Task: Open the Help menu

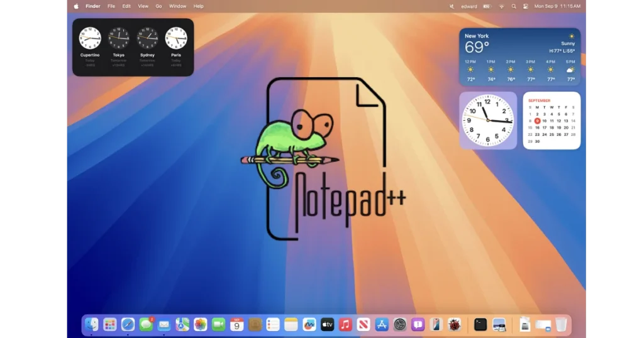Action: pyautogui.click(x=198, y=6)
